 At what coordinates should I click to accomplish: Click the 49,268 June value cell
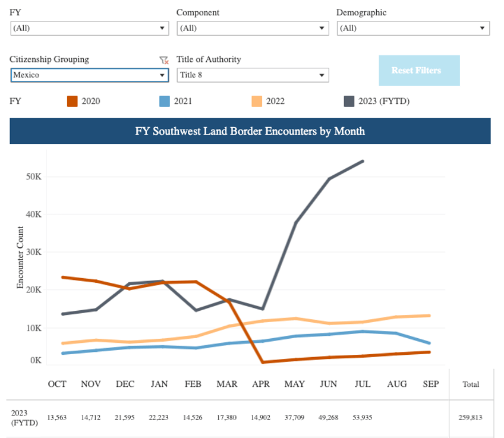328,418
